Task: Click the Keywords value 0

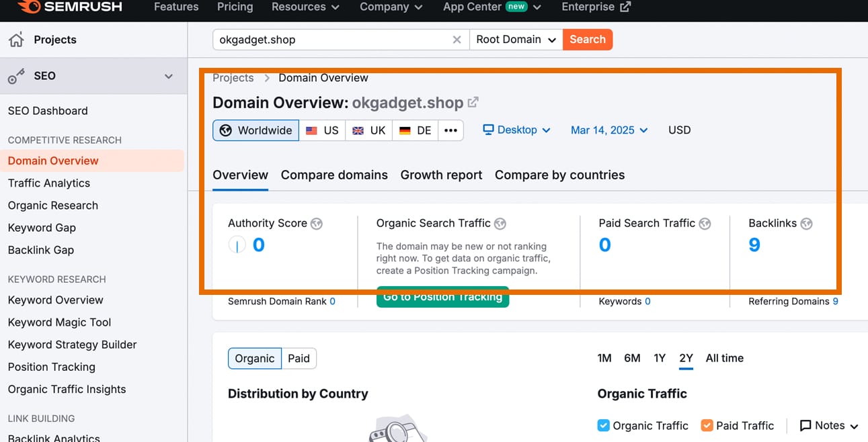Action: point(647,302)
